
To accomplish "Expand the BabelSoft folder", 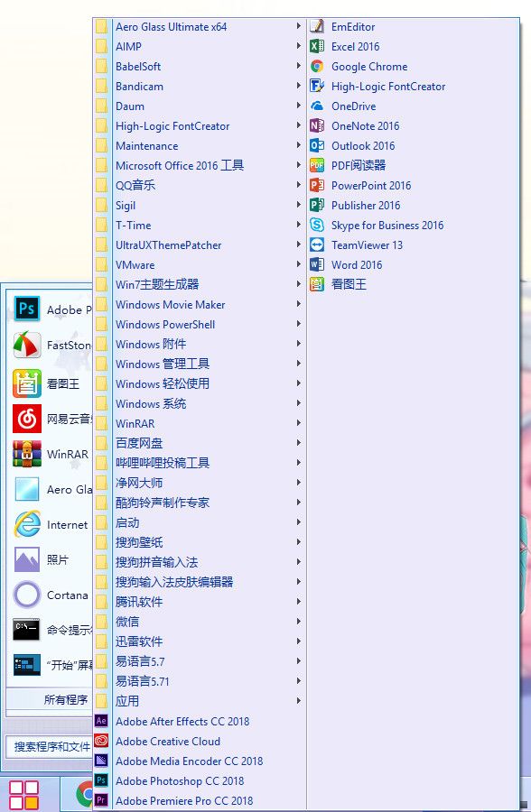I will coord(200,66).
